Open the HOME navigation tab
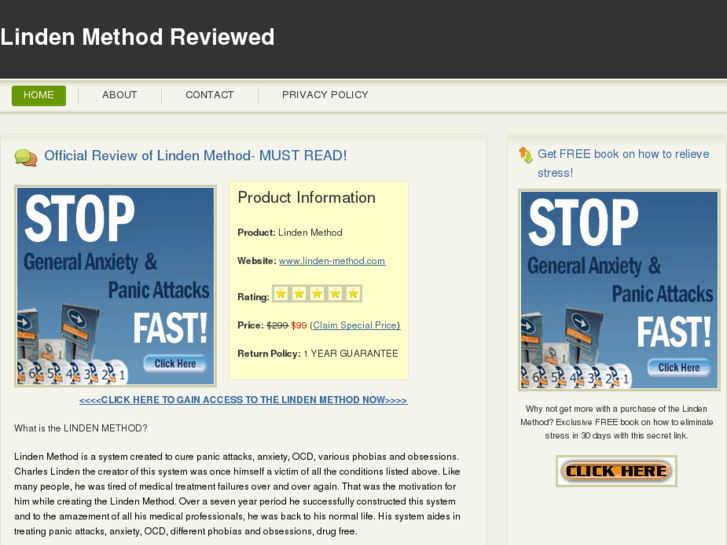The width and height of the screenshot is (727, 545). [38, 95]
